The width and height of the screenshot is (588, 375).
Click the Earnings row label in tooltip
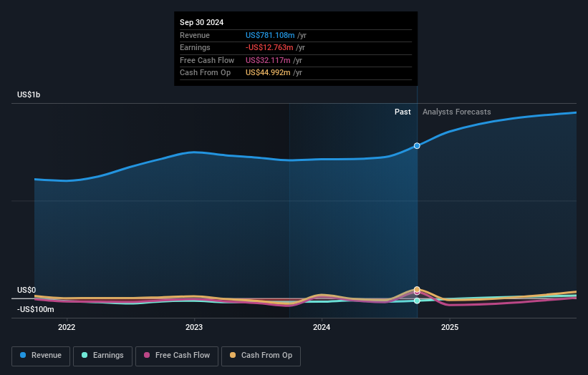tap(195, 47)
